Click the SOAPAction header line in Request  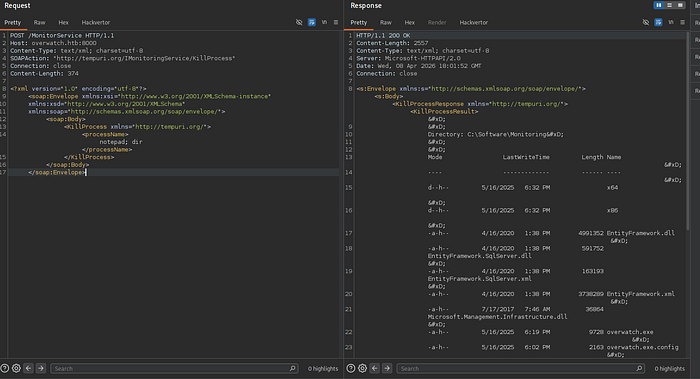click(123, 58)
